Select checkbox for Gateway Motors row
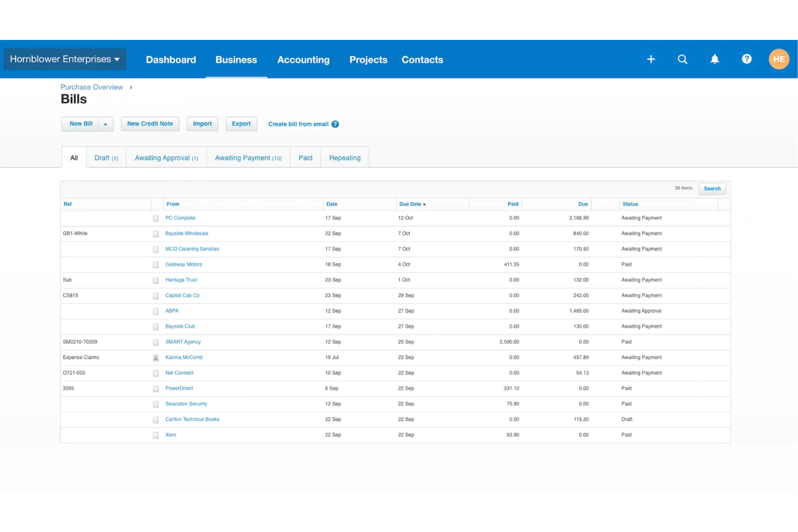Viewport: 798px width, 532px height. tap(156, 265)
